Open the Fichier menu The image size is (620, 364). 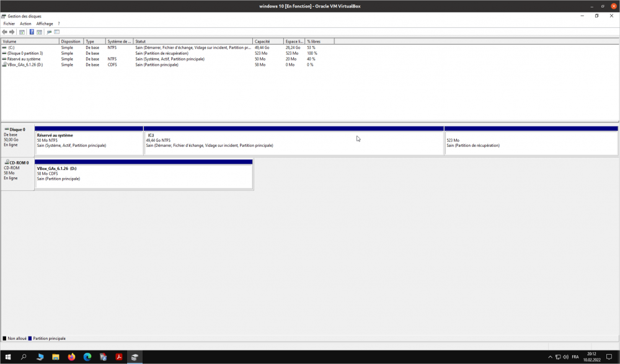click(x=9, y=24)
